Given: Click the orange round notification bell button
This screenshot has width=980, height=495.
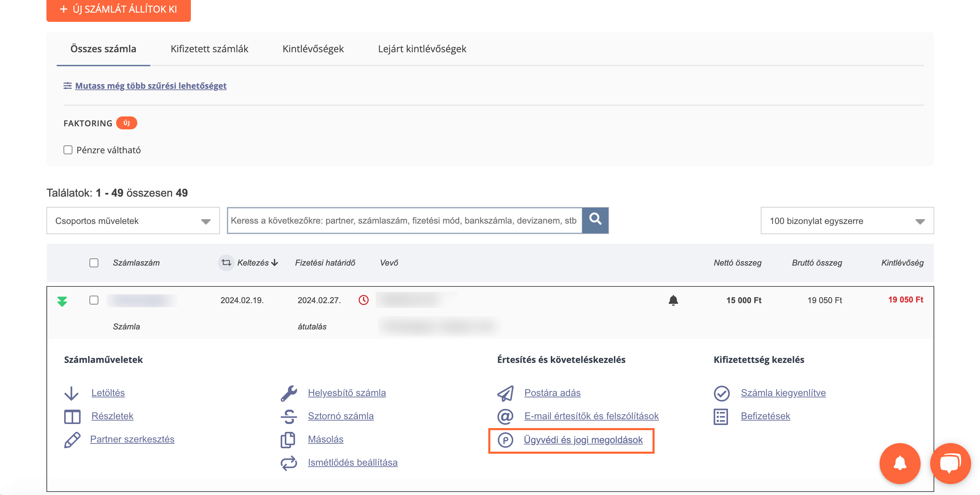Looking at the screenshot, I should [x=900, y=463].
